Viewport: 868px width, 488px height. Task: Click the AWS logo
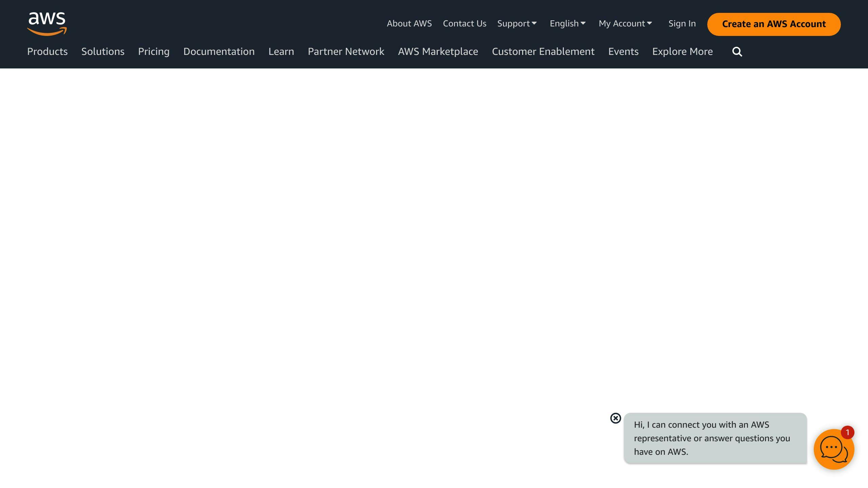point(47,23)
